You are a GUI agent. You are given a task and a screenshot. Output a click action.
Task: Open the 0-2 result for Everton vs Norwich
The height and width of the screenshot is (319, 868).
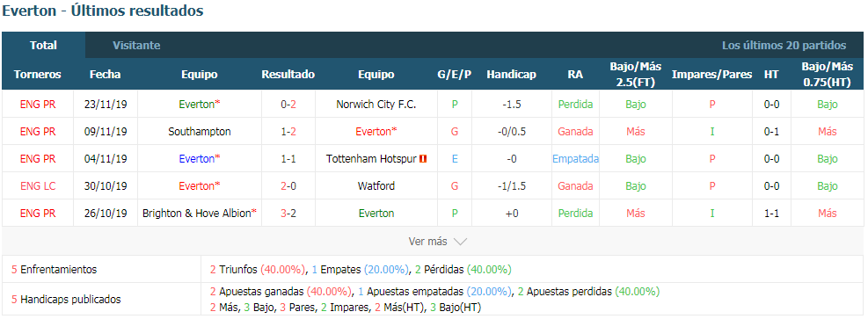(x=288, y=104)
